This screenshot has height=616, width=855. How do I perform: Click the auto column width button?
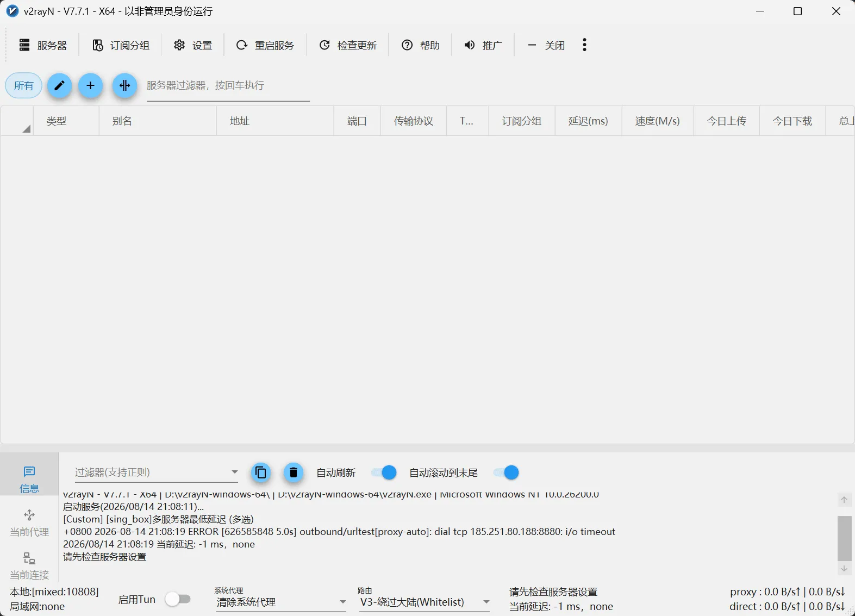click(x=124, y=85)
